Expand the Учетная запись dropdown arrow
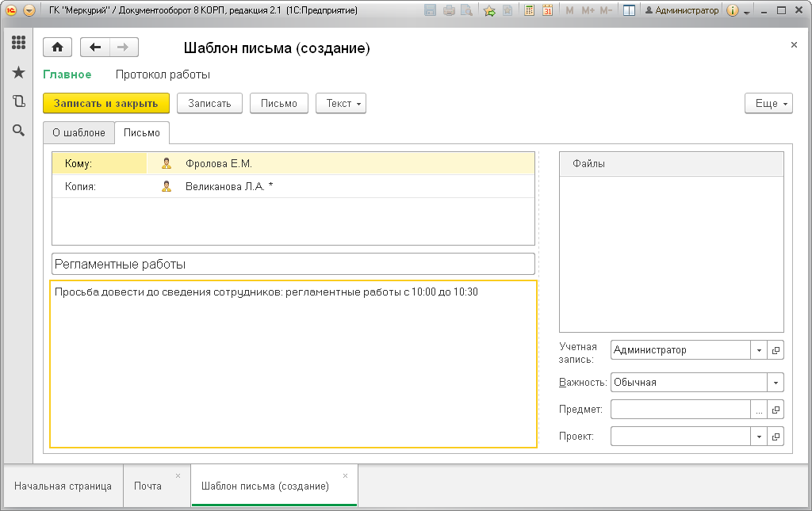Image resolution: width=812 pixels, height=511 pixels. [759, 350]
